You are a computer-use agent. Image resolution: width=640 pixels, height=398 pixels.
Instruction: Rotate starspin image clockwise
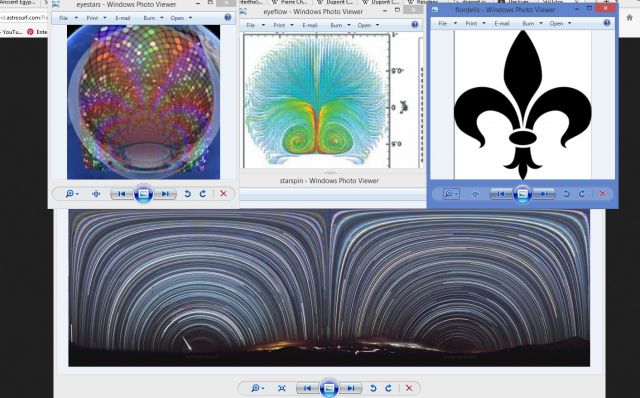click(x=389, y=388)
